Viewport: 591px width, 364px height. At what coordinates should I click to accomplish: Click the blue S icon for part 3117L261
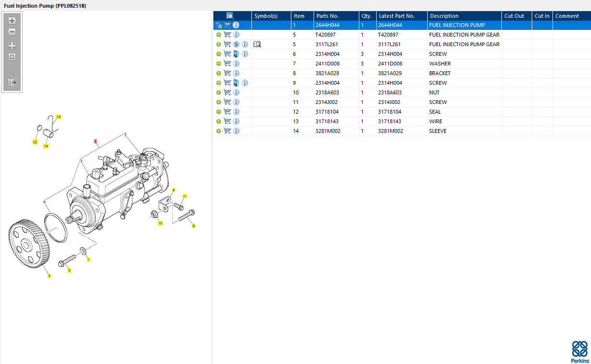[x=236, y=44]
